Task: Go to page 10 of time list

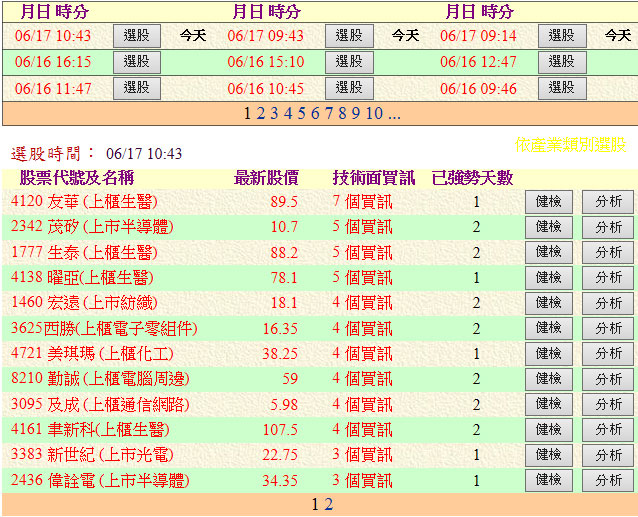Action: tap(374, 113)
